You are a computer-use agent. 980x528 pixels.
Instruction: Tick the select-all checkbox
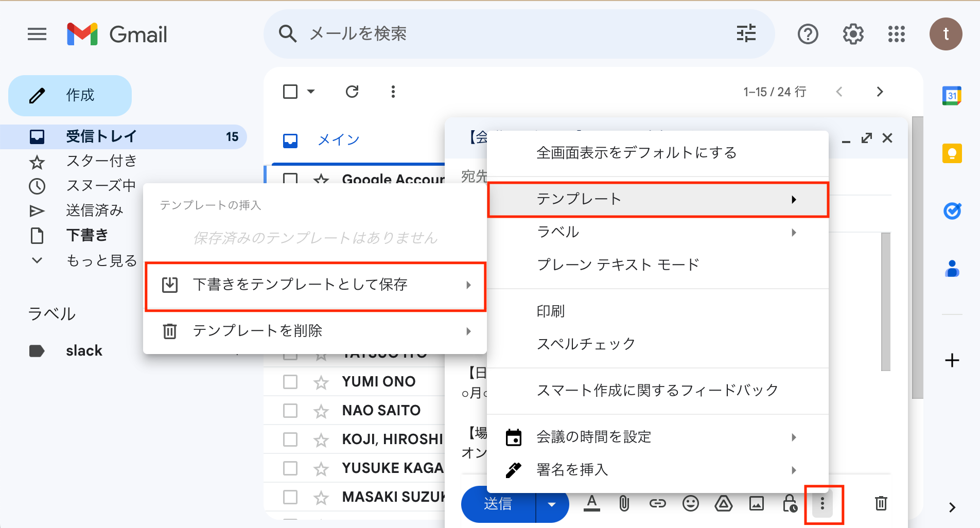tap(290, 92)
